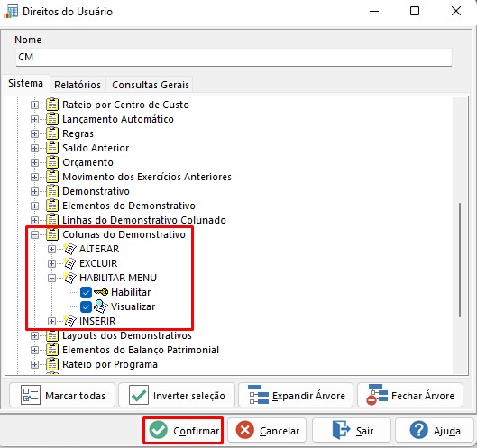Viewport: 477px width, 448px height.
Task: Expand the Saldo Anterior node
Action: [x=34, y=148]
